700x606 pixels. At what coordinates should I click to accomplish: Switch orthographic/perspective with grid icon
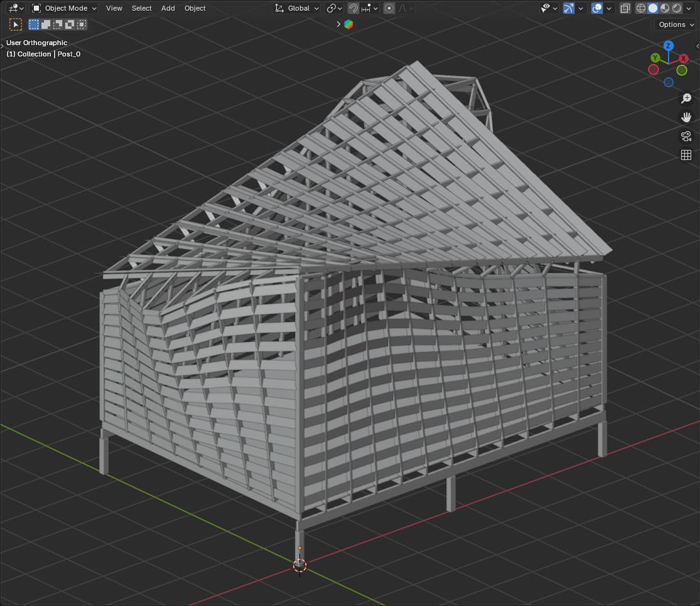click(x=686, y=155)
